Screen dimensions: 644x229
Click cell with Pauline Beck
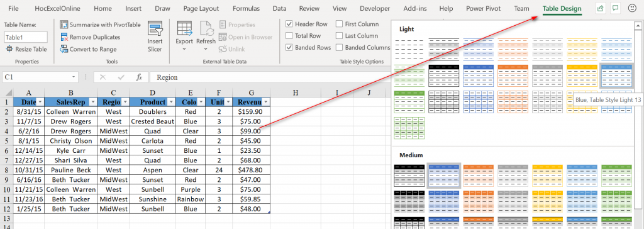71,170
